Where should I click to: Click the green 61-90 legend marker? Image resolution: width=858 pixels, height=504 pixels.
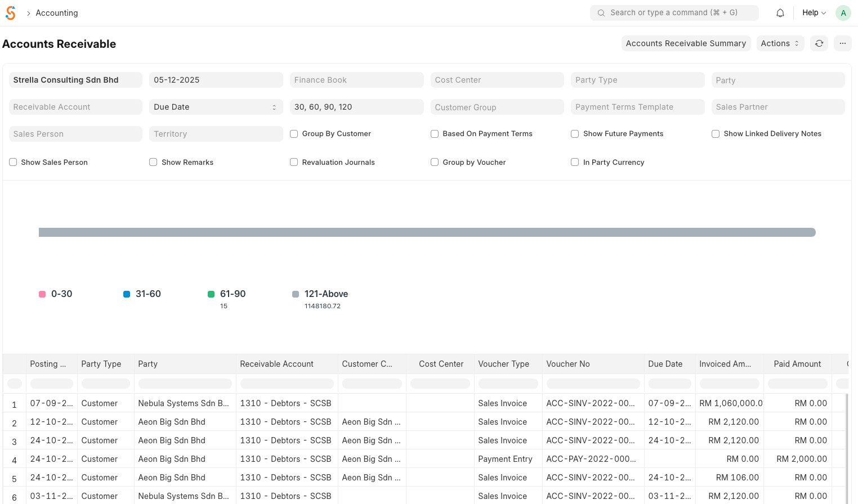[x=211, y=294]
